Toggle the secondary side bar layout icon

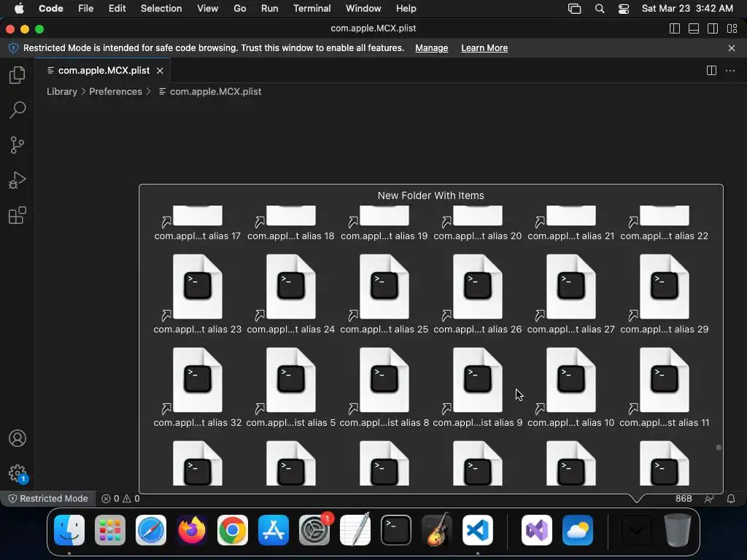pyautogui.click(x=713, y=28)
